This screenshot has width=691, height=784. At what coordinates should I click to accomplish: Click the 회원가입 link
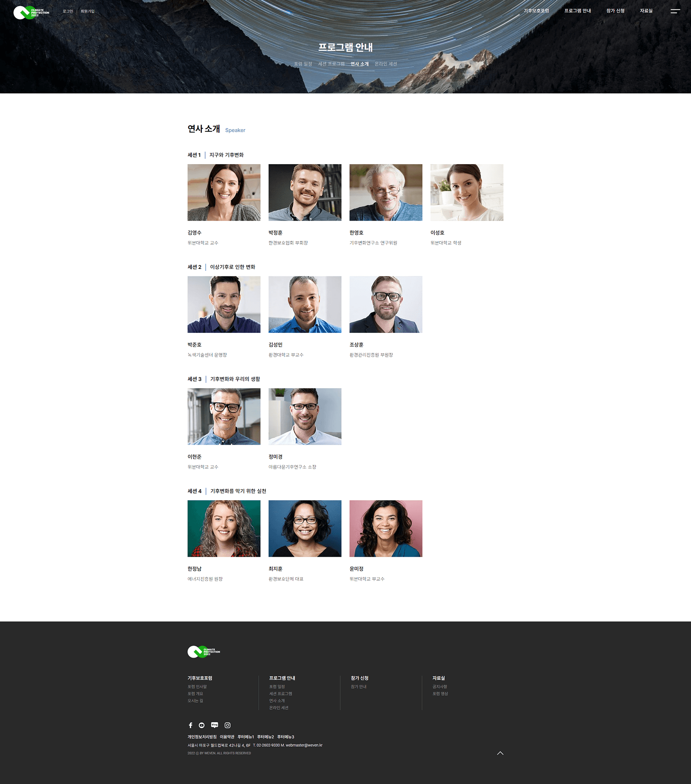pos(88,11)
